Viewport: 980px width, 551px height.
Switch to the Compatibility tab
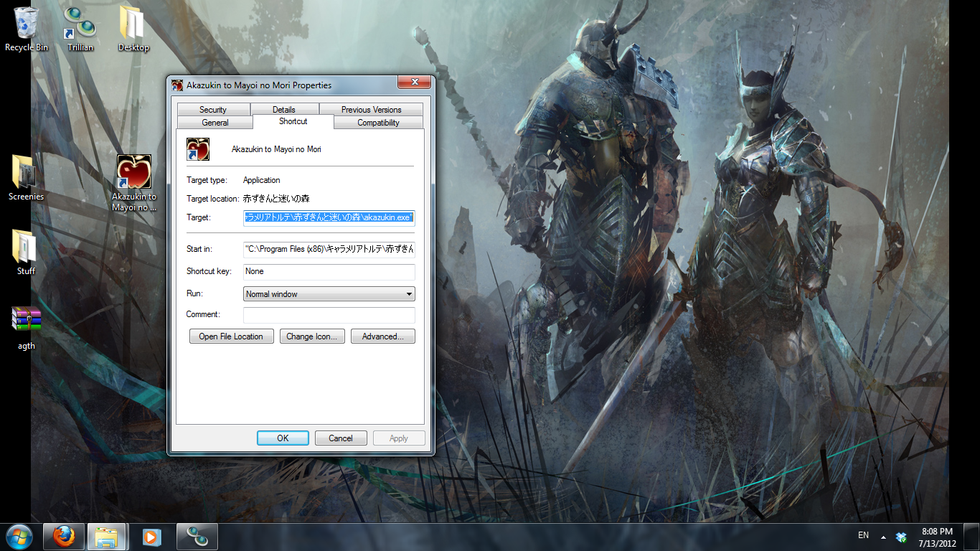click(x=378, y=122)
